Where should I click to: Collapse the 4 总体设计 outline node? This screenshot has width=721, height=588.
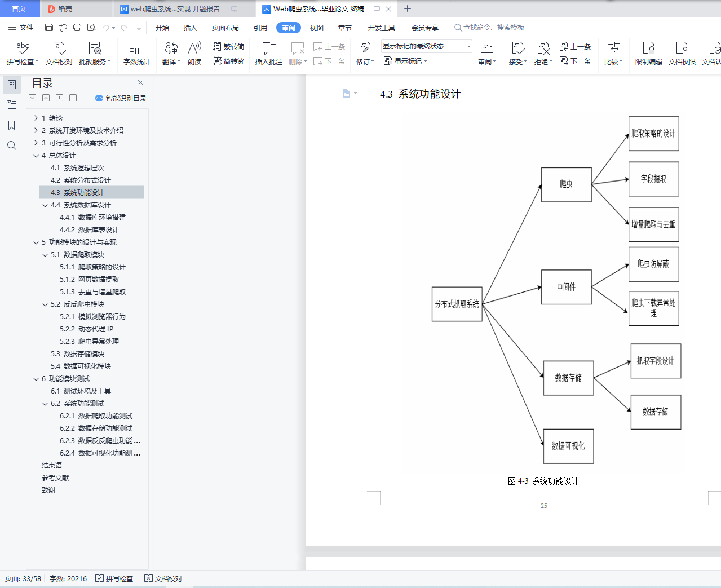[x=36, y=156]
